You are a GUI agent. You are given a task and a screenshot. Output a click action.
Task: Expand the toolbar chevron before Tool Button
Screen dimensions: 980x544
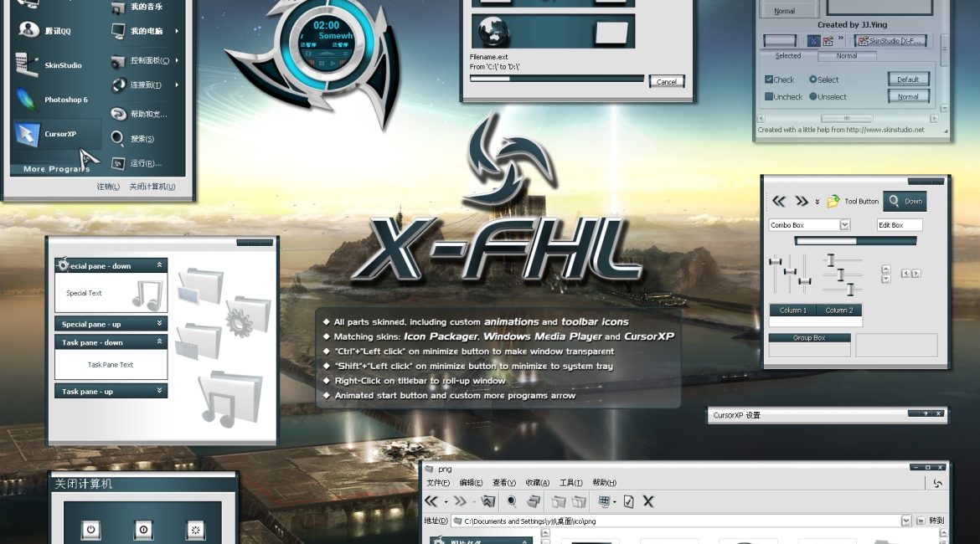click(818, 202)
